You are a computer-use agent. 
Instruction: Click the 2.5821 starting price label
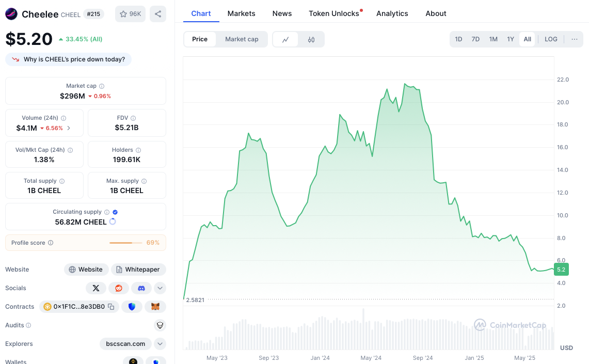point(195,300)
